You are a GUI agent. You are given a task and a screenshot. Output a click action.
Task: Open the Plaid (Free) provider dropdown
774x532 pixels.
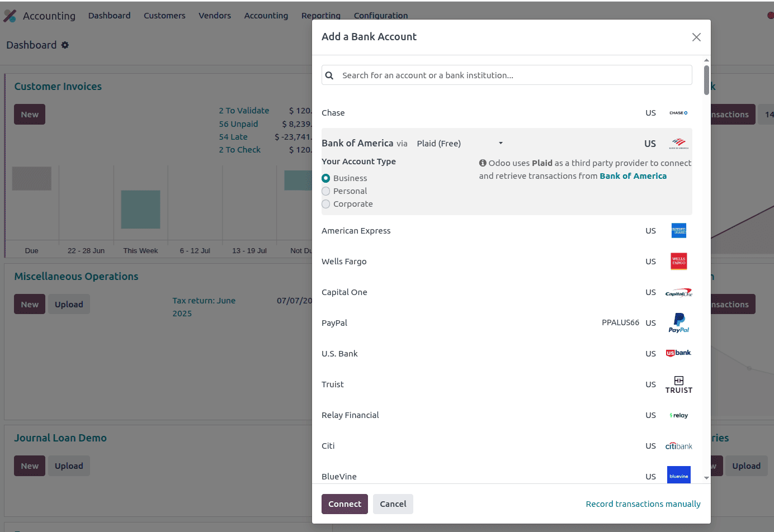pos(460,144)
